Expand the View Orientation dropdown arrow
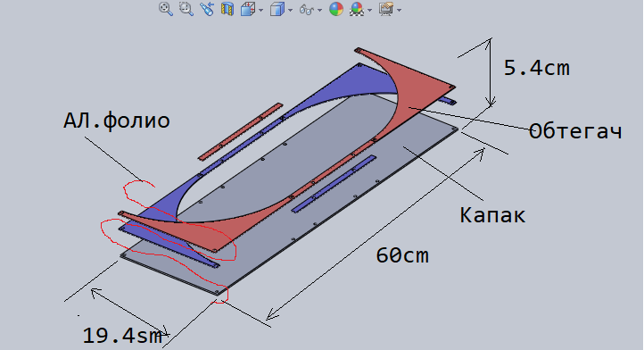 click(x=260, y=10)
